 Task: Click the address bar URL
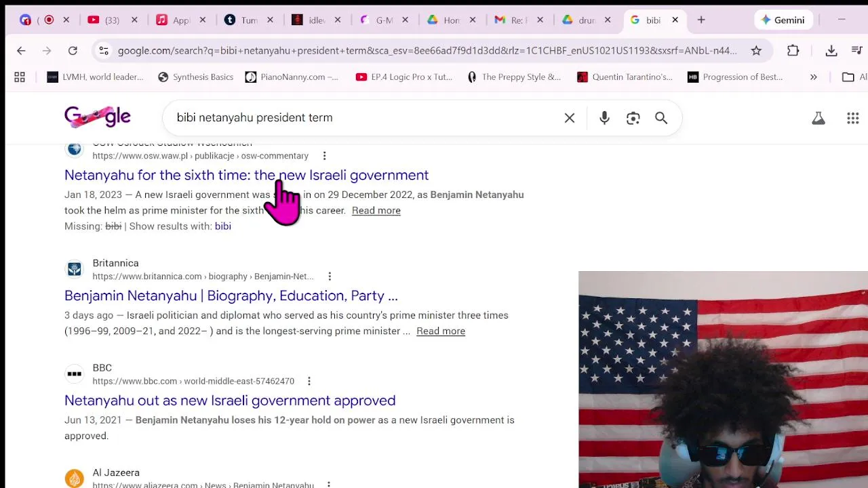click(x=427, y=51)
